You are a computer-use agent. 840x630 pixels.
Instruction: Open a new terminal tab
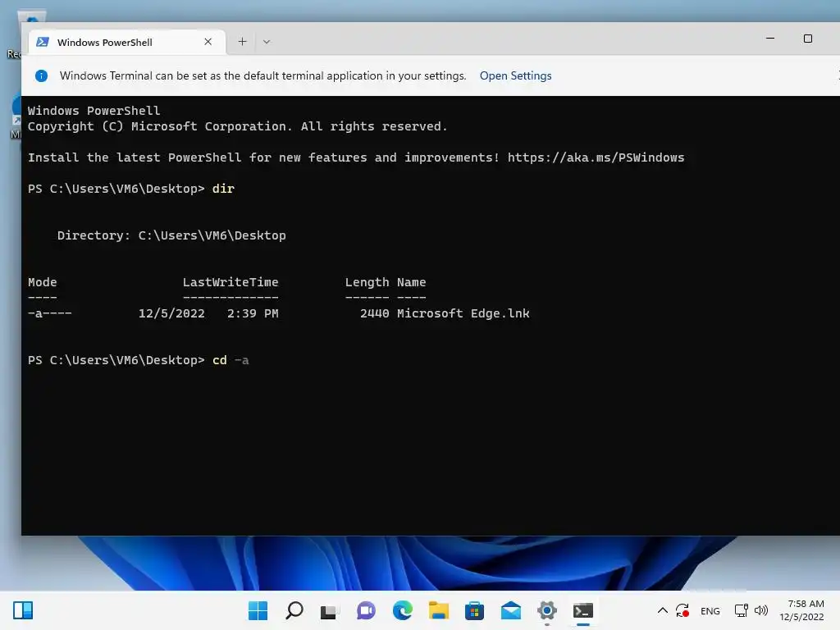point(242,42)
